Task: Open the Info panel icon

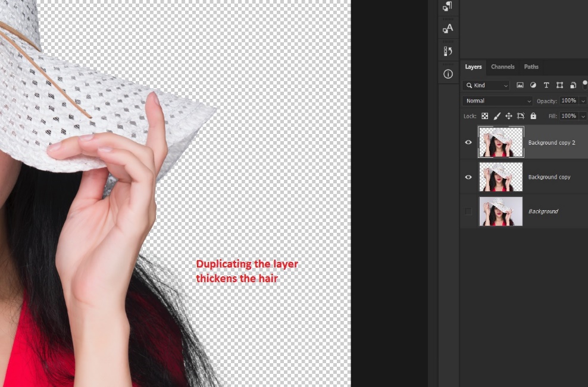Action: click(448, 74)
